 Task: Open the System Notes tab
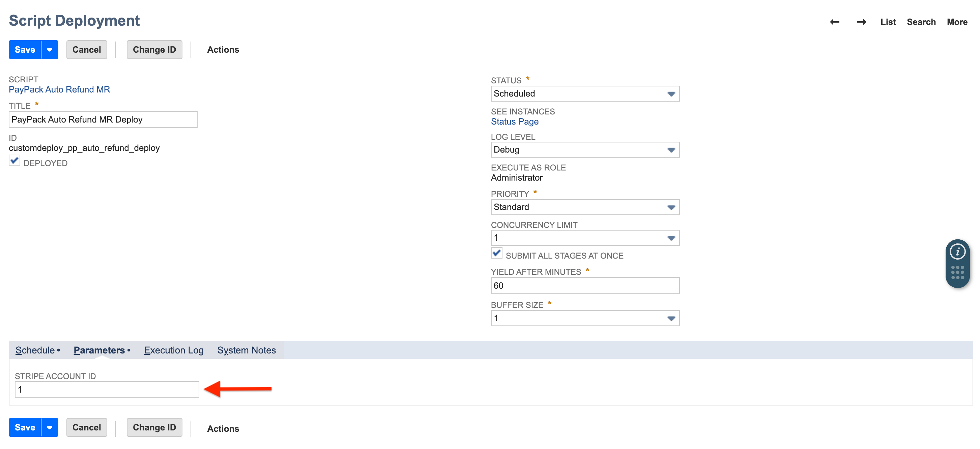(247, 350)
